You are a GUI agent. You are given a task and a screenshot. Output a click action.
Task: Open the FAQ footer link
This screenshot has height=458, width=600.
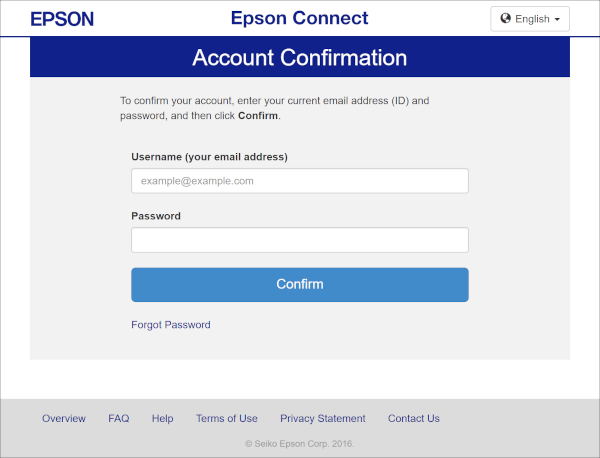pos(119,418)
